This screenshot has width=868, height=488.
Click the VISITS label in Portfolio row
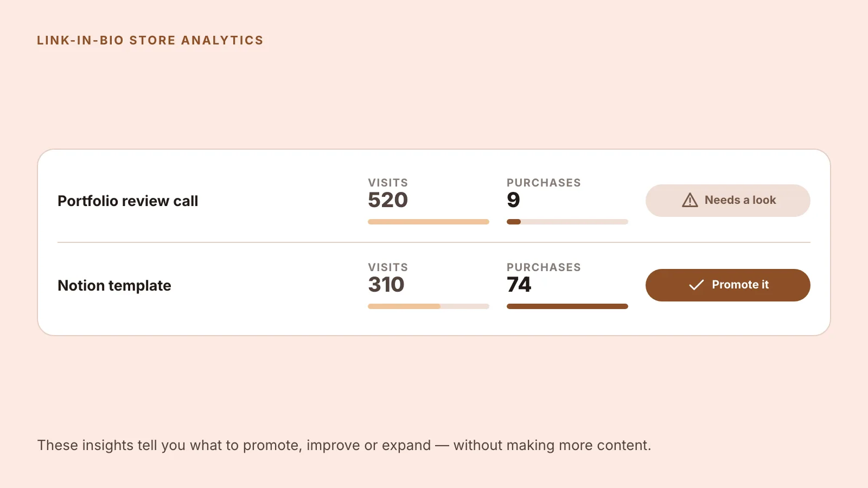(x=388, y=183)
